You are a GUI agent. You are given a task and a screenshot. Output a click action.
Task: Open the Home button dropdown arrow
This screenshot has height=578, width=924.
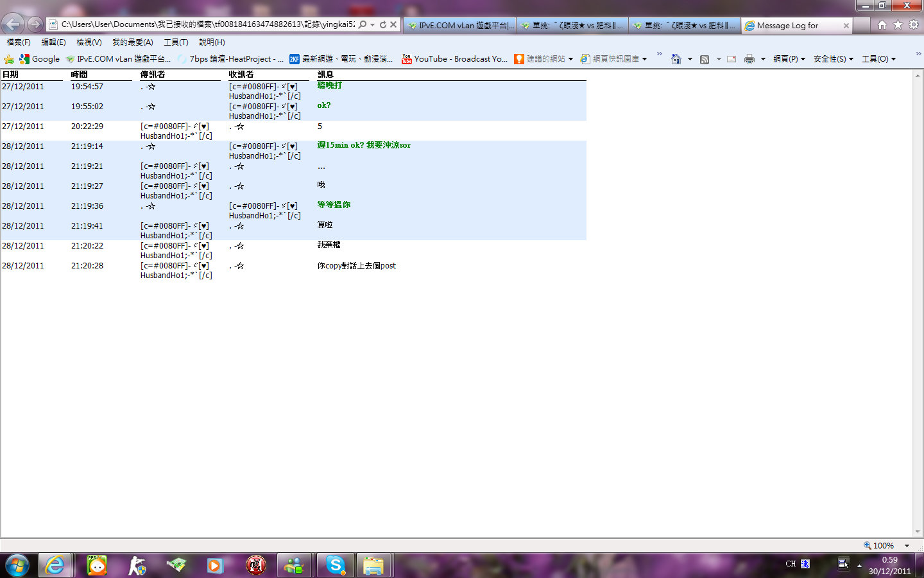(690, 59)
